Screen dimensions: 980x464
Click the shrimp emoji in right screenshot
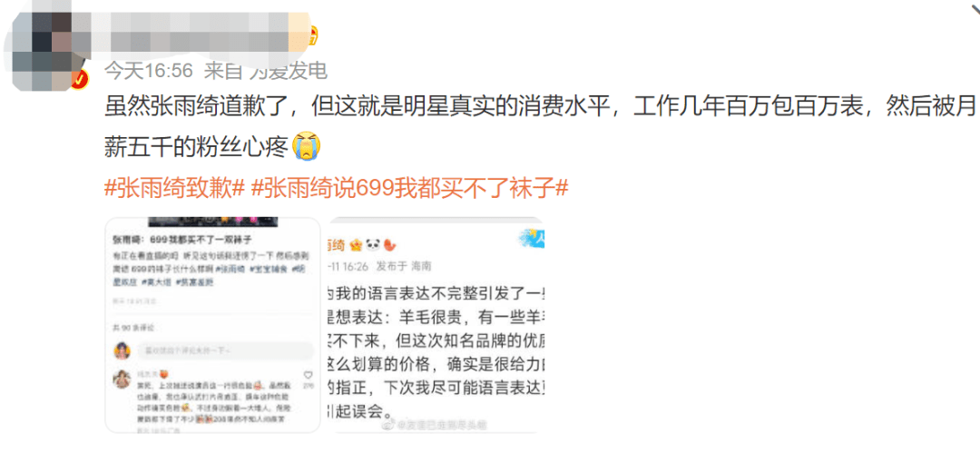[388, 244]
